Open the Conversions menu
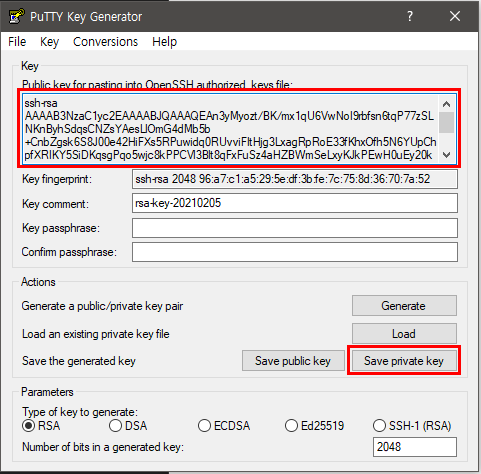 105,42
